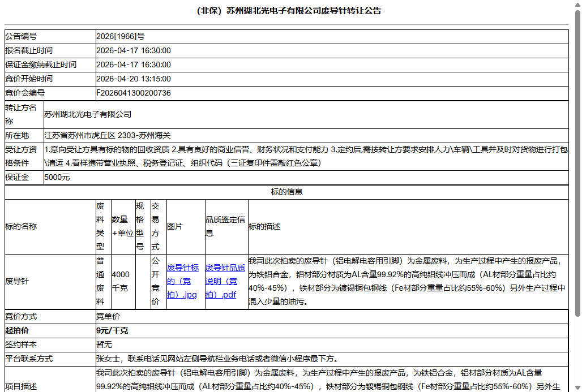Click the 张女士 contact information text
Viewport: 582px width, 392px height.
pyautogui.click(x=217, y=359)
